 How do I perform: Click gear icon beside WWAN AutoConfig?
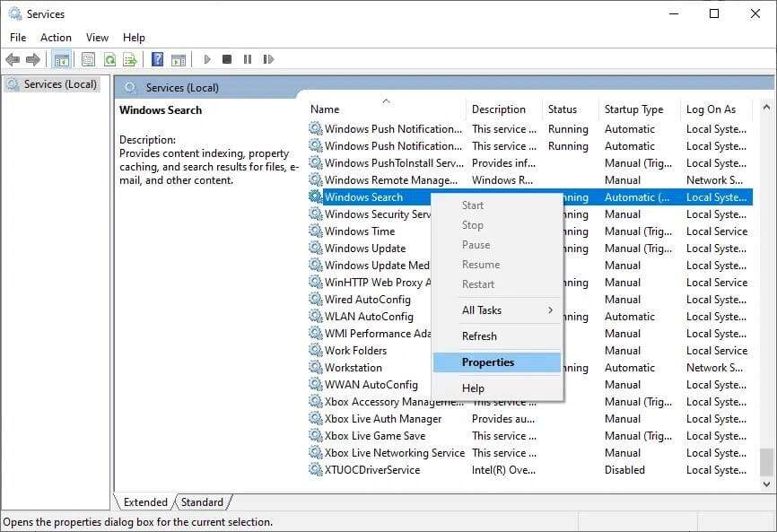(316, 384)
